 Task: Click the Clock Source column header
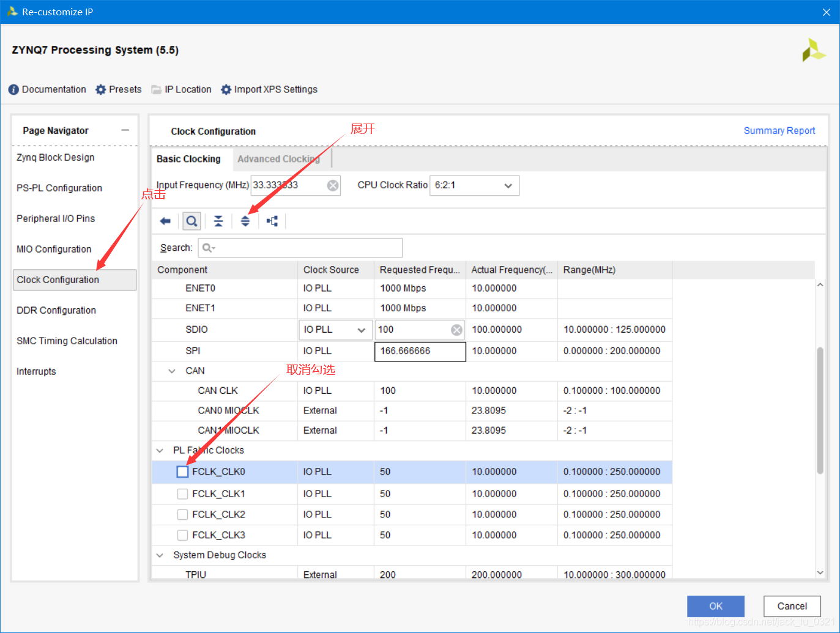[336, 270]
